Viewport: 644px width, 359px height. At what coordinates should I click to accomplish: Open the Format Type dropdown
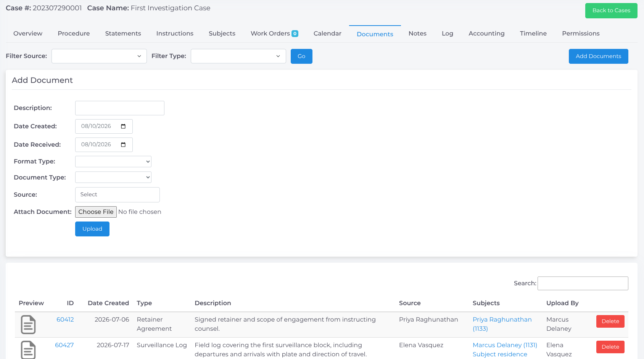point(113,162)
